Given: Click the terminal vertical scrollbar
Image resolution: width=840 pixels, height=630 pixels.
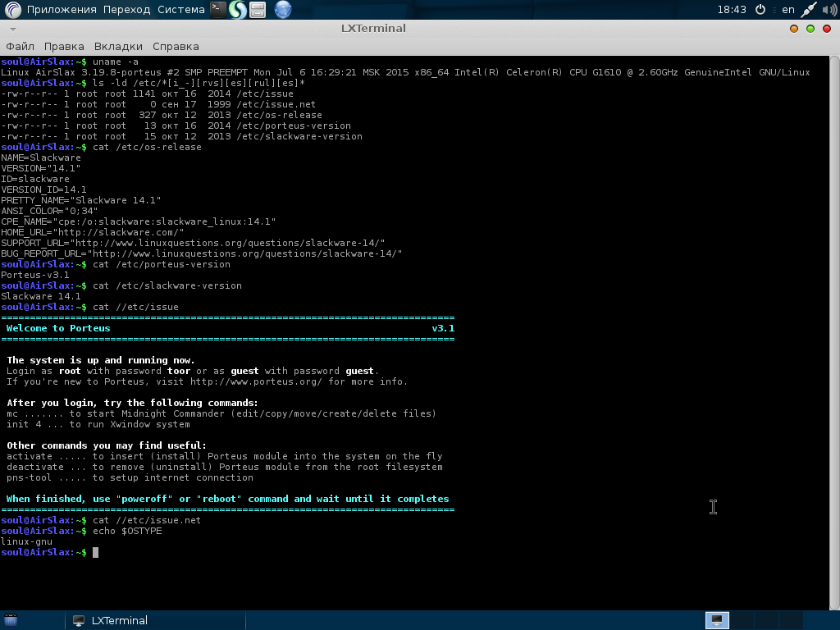Looking at the screenshot, I should pyautogui.click(x=834, y=332).
